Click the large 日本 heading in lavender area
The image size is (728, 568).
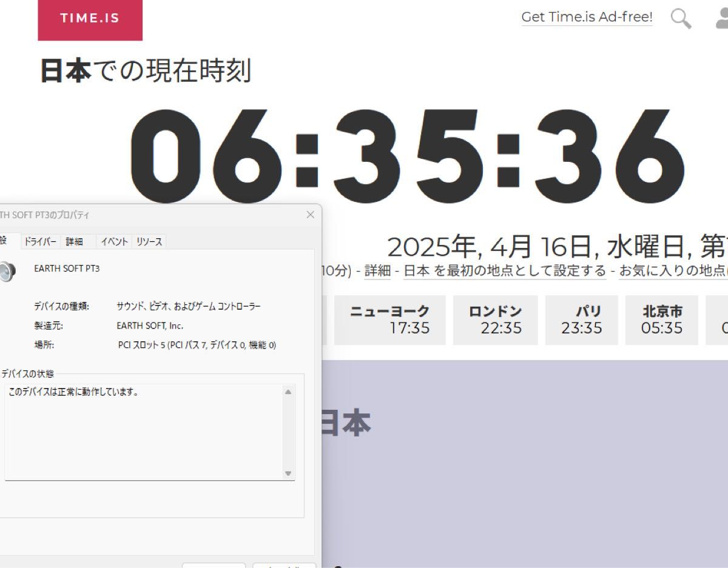pos(345,423)
